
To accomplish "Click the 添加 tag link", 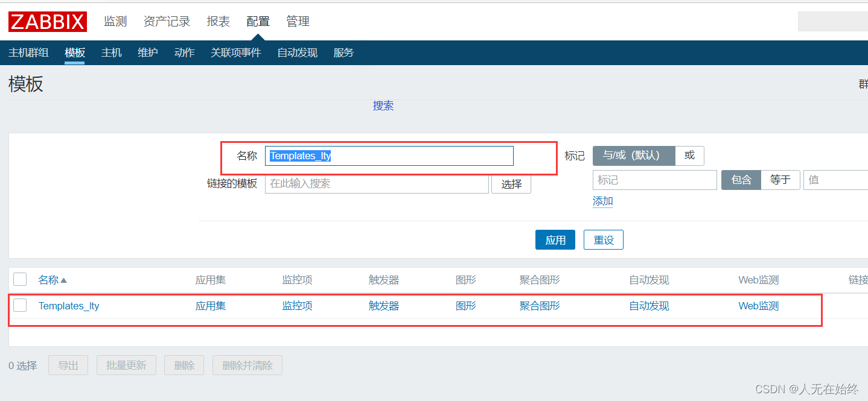I will (603, 201).
